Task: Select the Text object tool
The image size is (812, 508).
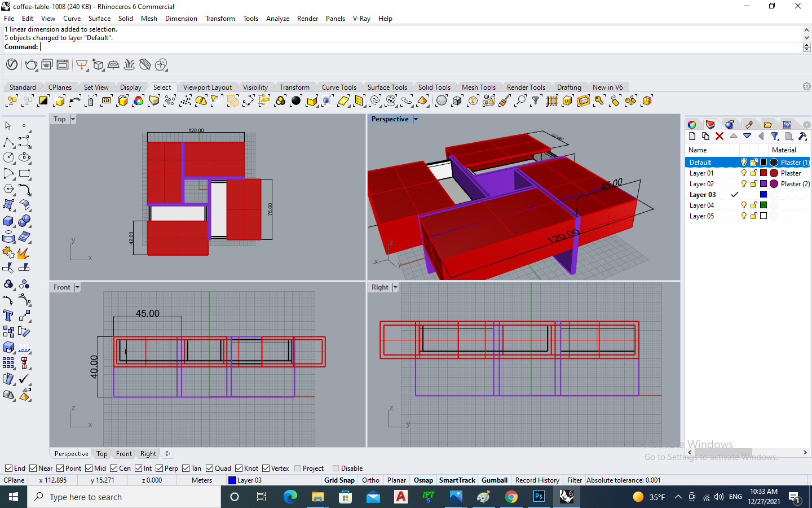Action: pos(8,316)
